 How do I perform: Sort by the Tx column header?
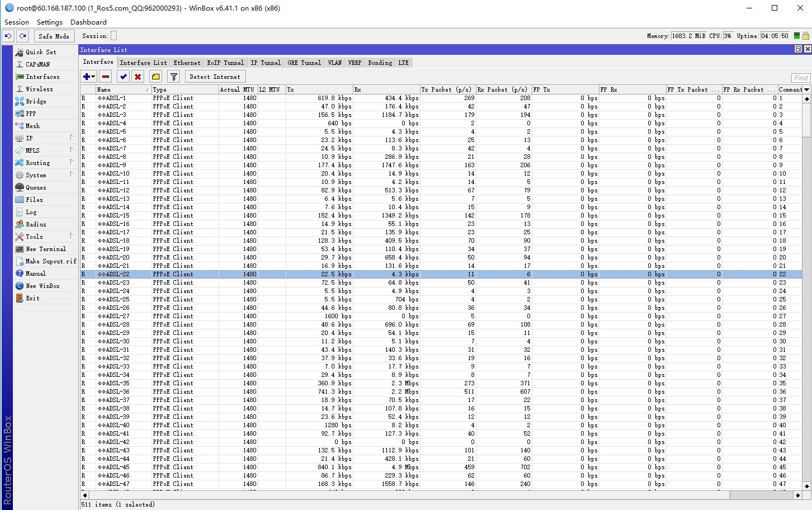pyautogui.click(x=319, y=89)
